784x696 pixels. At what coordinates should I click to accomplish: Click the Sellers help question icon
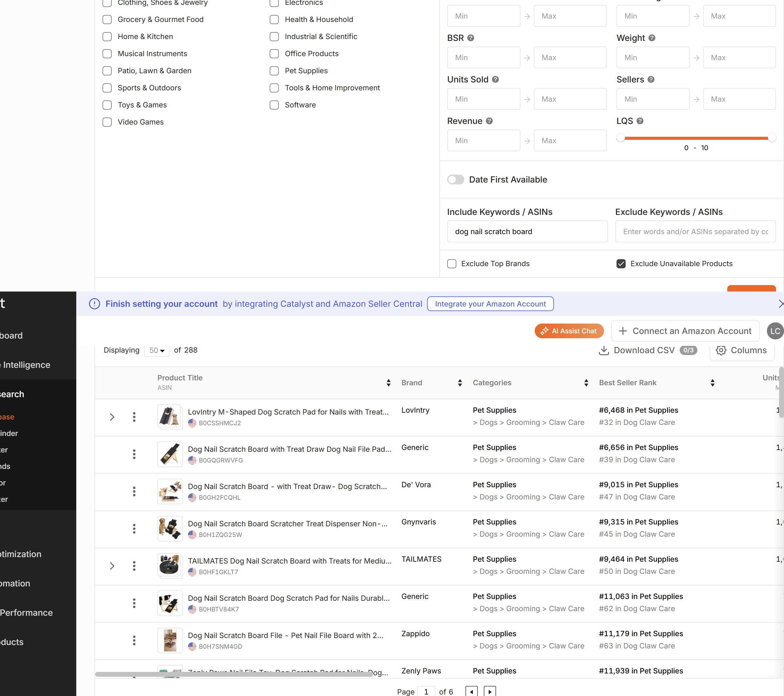tap(651, 79)
